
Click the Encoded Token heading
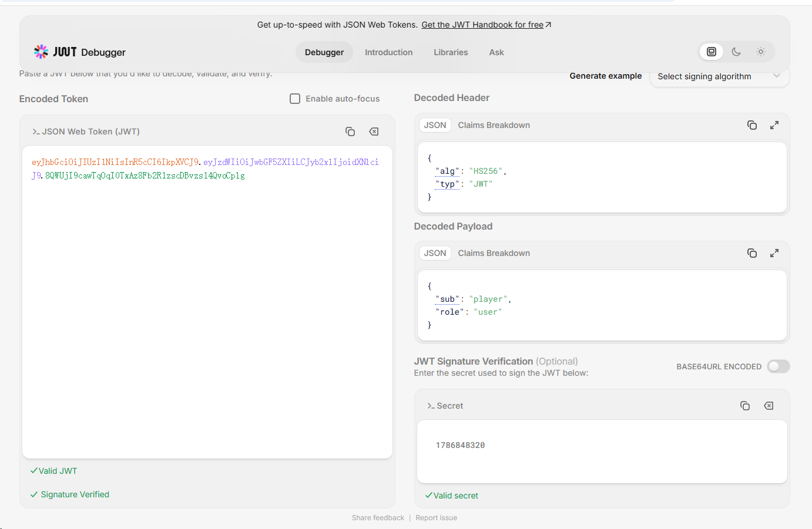point(53,99)
